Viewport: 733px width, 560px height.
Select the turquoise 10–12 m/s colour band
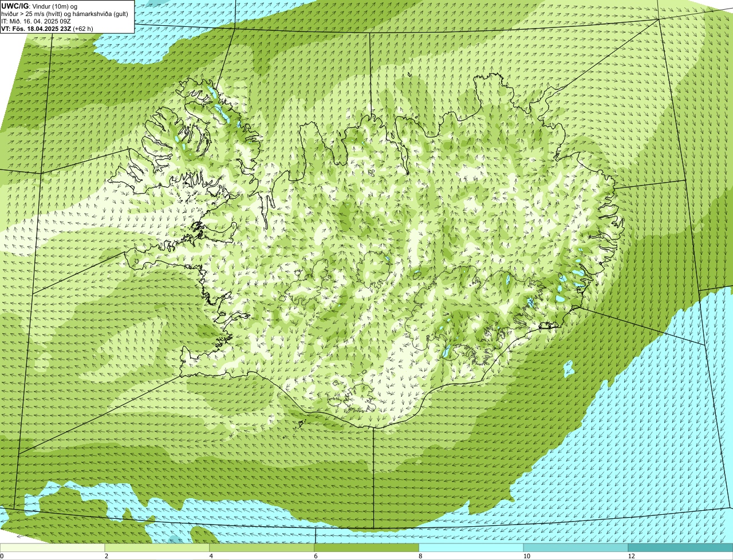(x=576, y=548)
